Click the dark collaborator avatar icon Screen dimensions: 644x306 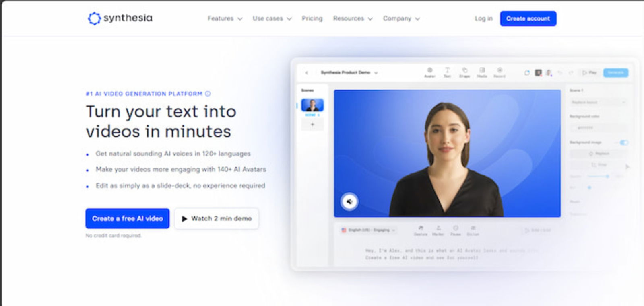538,73
